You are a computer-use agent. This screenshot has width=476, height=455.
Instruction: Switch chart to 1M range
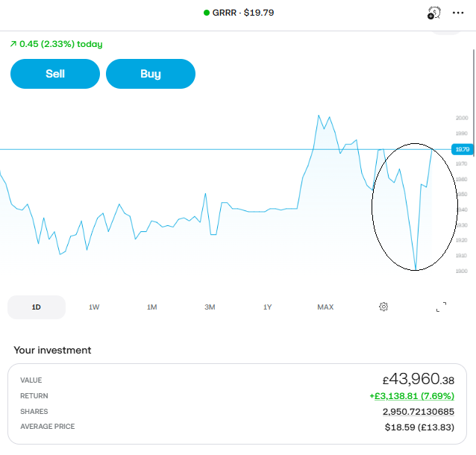(152, 307)
